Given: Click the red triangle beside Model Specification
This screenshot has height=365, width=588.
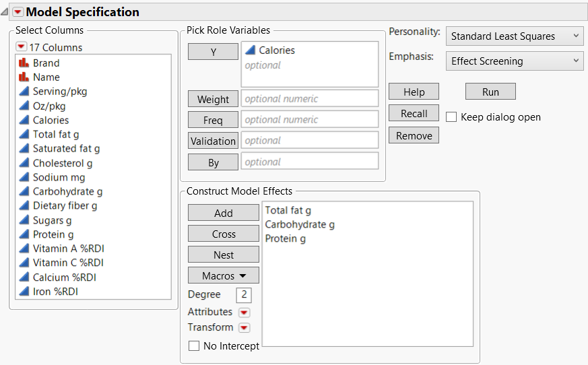Looking at the screenshot, I should point(18,12).
